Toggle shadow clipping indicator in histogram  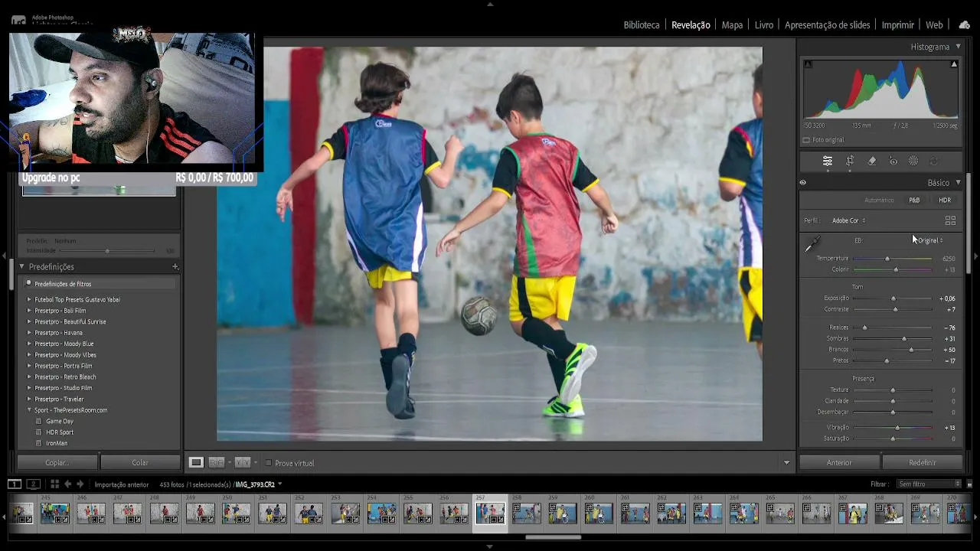coord(808,64)
